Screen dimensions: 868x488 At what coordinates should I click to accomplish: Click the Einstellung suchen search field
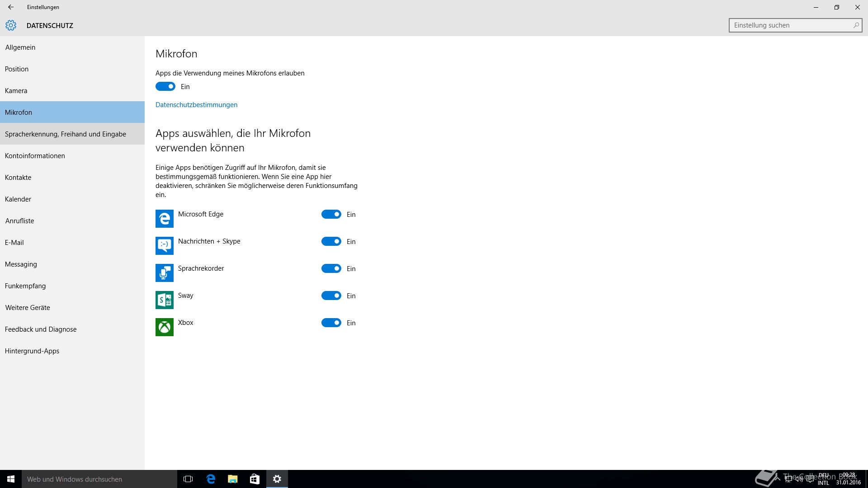[x=795, y=25]
